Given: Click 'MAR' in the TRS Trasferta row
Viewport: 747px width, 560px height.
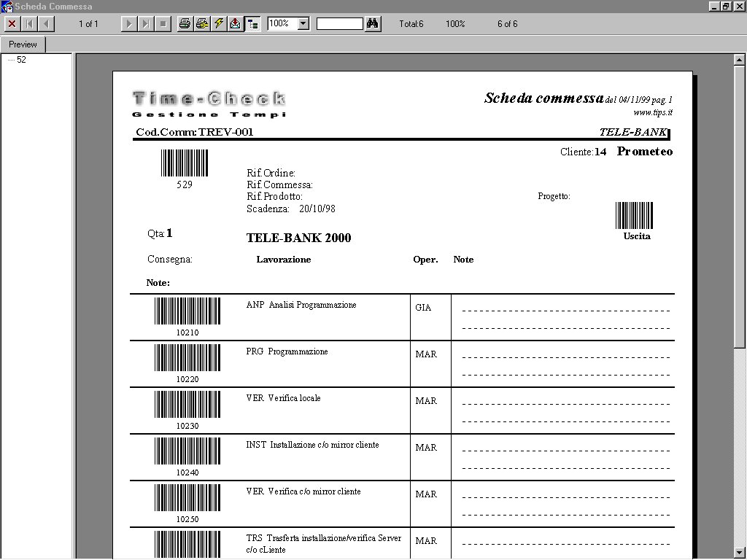Looking at the screenshot, I should 426,541.
